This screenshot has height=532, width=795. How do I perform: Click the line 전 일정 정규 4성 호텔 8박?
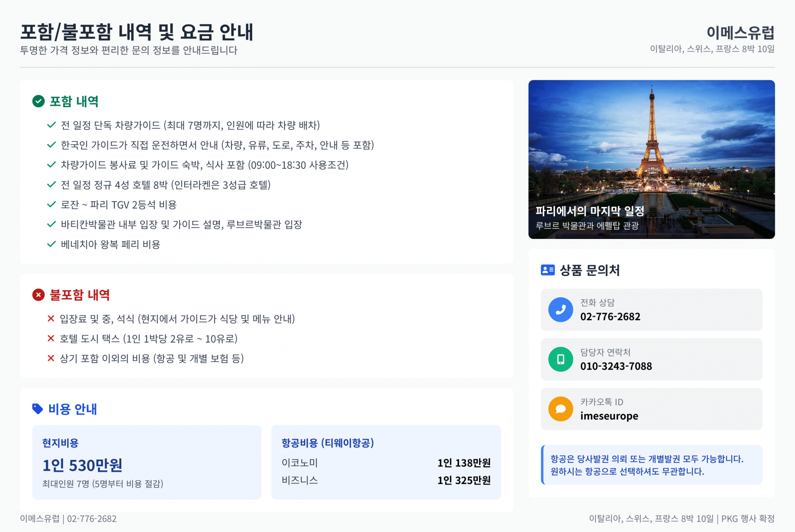click(x=166, y=185)
